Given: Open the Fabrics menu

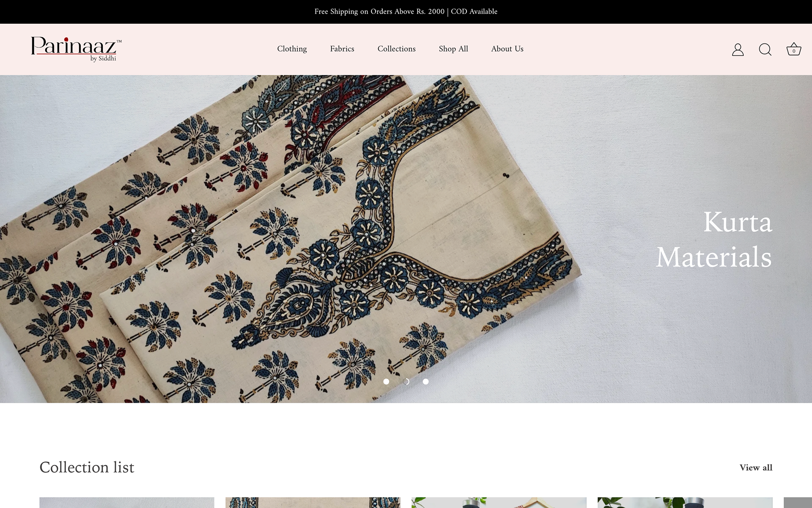Looking at the screenshot, I should [342, 49].
